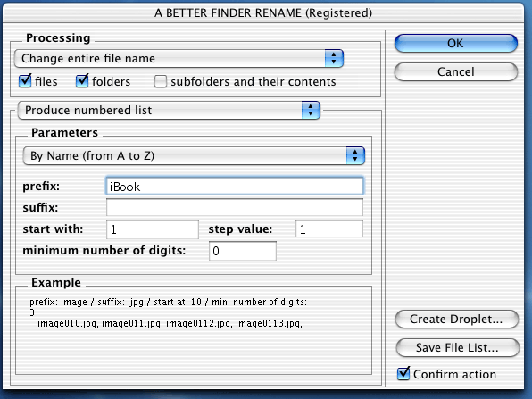Disable the Confirm action checkbox
The image size is (532, 399).
tap(403, 373)
